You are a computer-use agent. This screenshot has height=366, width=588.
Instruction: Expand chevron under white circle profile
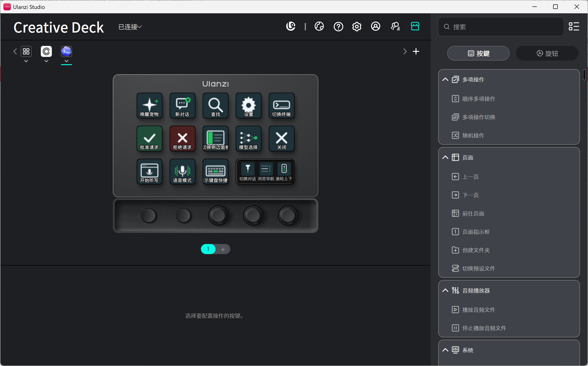click(46, 61)
